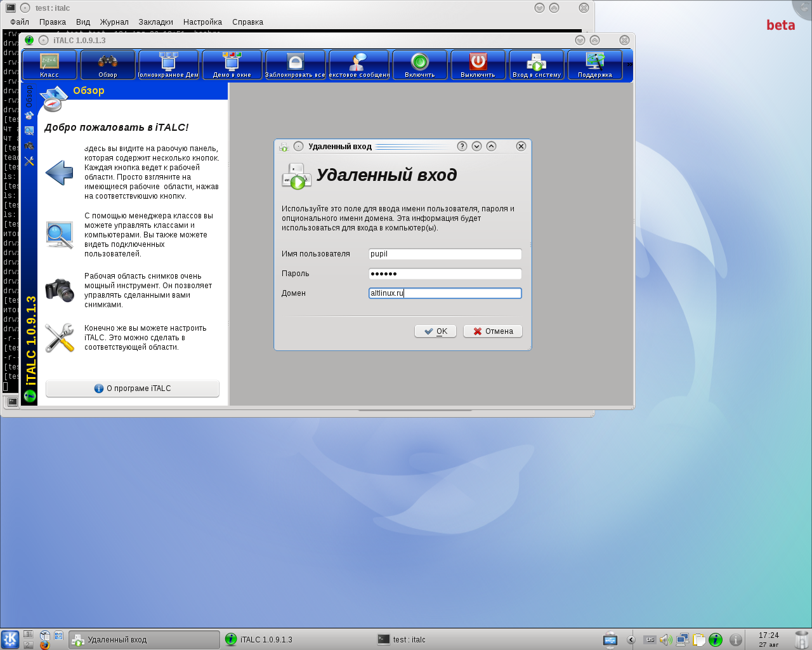Open the Поддержка toolbar button
This screenshot has height=650, width=812.
595,65
